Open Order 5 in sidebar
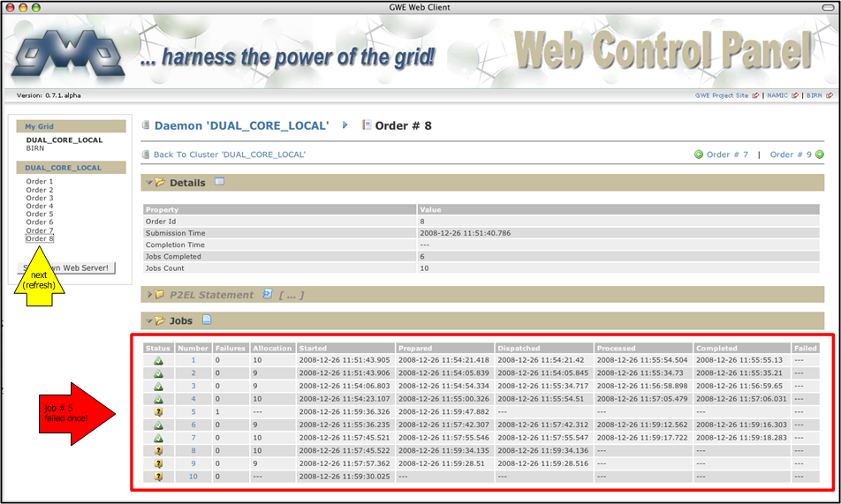The height and width of the screenshot is (504, 841). [x=40, y=214]
